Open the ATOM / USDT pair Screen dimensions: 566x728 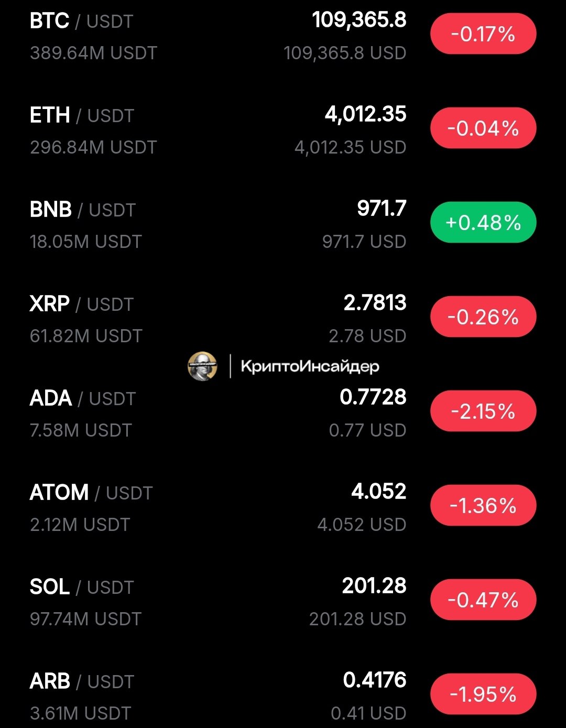pos(91,493)
